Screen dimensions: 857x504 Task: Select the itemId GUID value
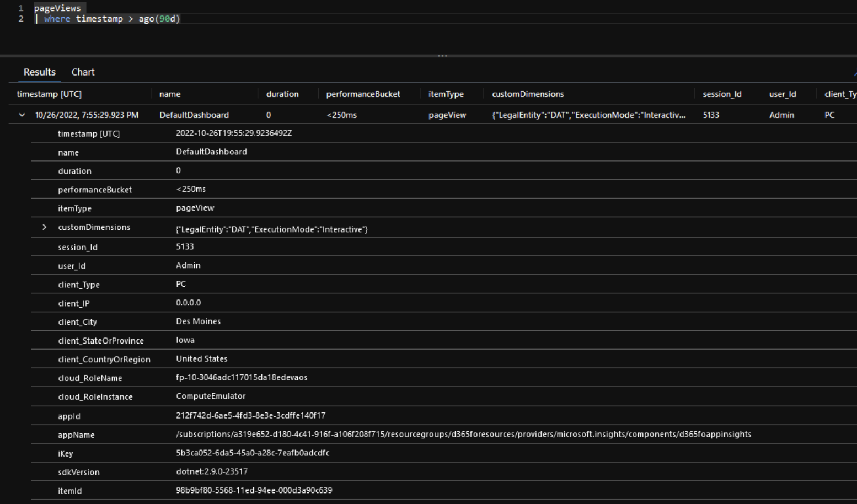254,491
